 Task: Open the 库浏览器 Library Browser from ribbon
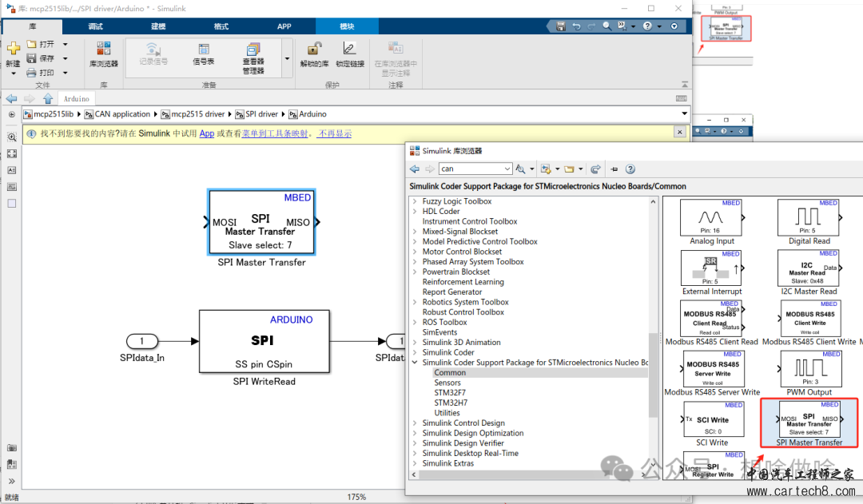pyautogui.click(x=103, y=54)
